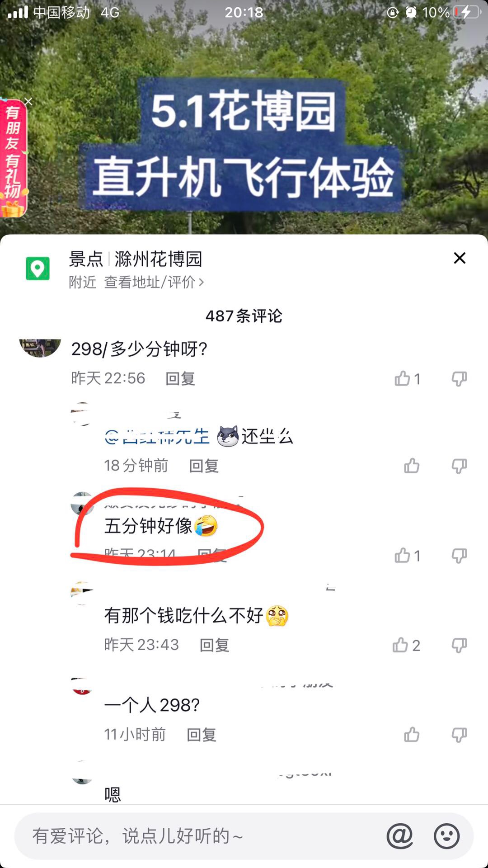488x868 pixels.
Task: Reply to the '298/多少分钟呀?' comment
Action: (180, 378)
